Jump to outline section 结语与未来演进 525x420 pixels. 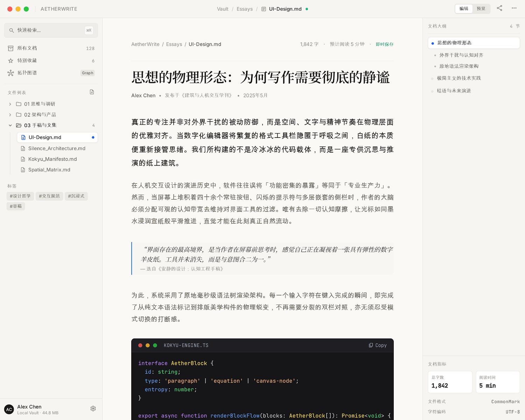(x=454, y=91)
